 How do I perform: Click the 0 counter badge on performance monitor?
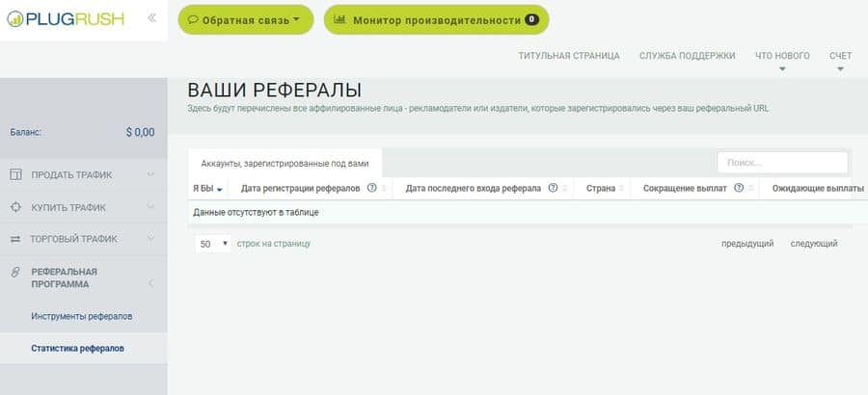pyautogui.click(x=531, y=20)
